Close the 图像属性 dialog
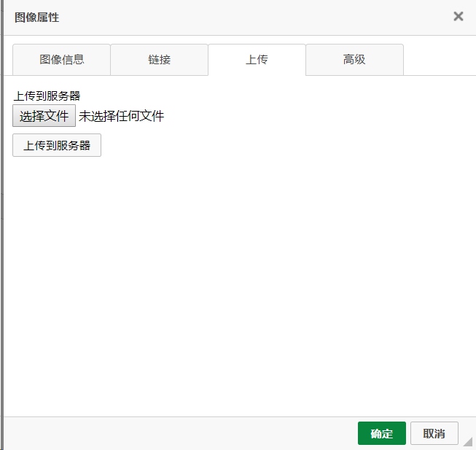Screen dimensions: 476x450 [458, 16]
